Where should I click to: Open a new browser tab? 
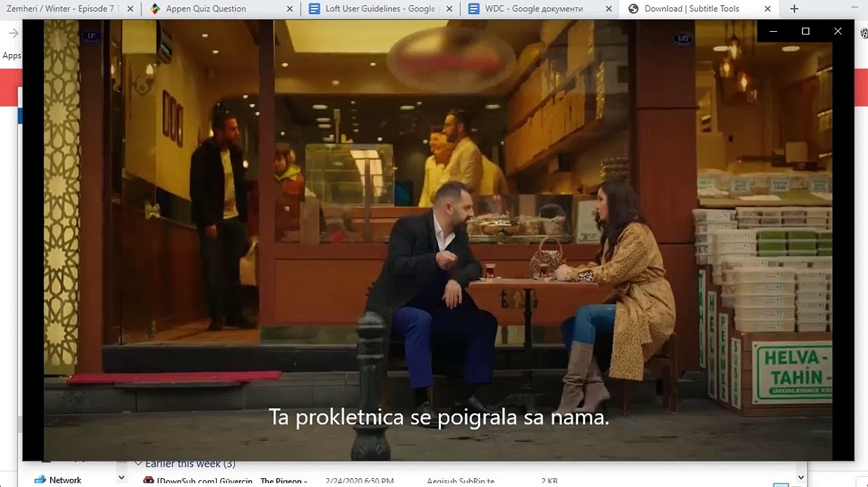(794, 9)
